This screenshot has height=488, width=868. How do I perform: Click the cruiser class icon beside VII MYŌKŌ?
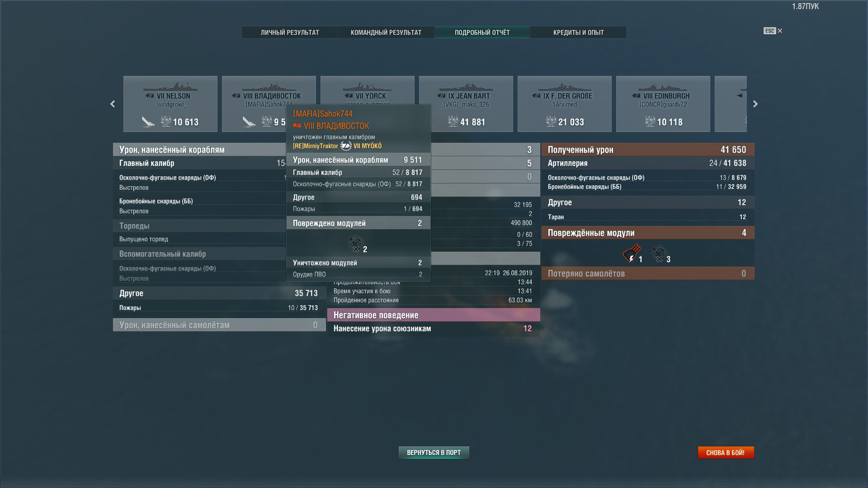(346, 146)
